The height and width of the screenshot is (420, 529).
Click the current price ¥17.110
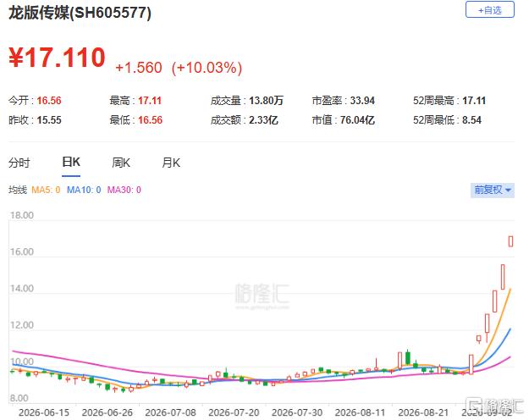tap(57, 58)
